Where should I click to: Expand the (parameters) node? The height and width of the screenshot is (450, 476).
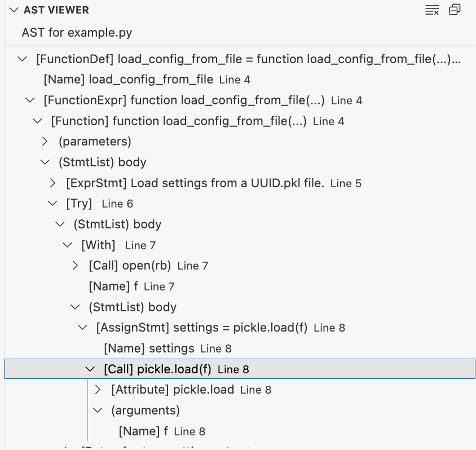[45, 141]
